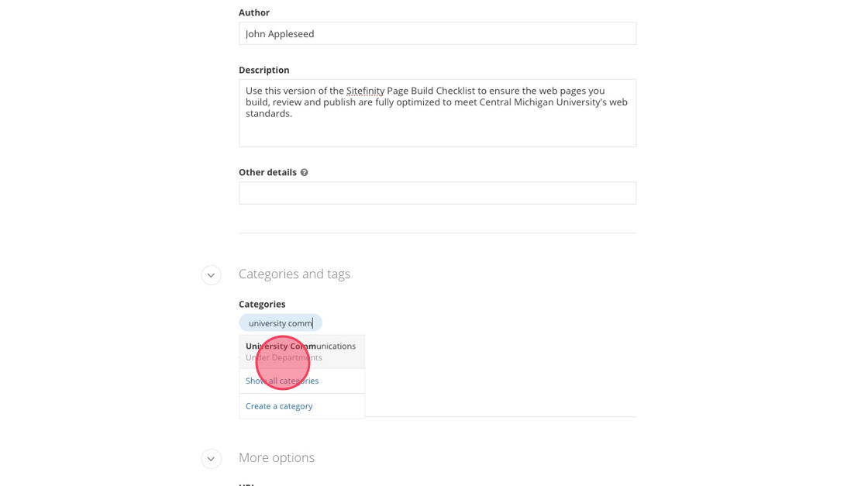Place cursor at the word standards
Image resolution: width=868 pixels, height=486 pixels.
pyautogui.click(x=269, y=114)
